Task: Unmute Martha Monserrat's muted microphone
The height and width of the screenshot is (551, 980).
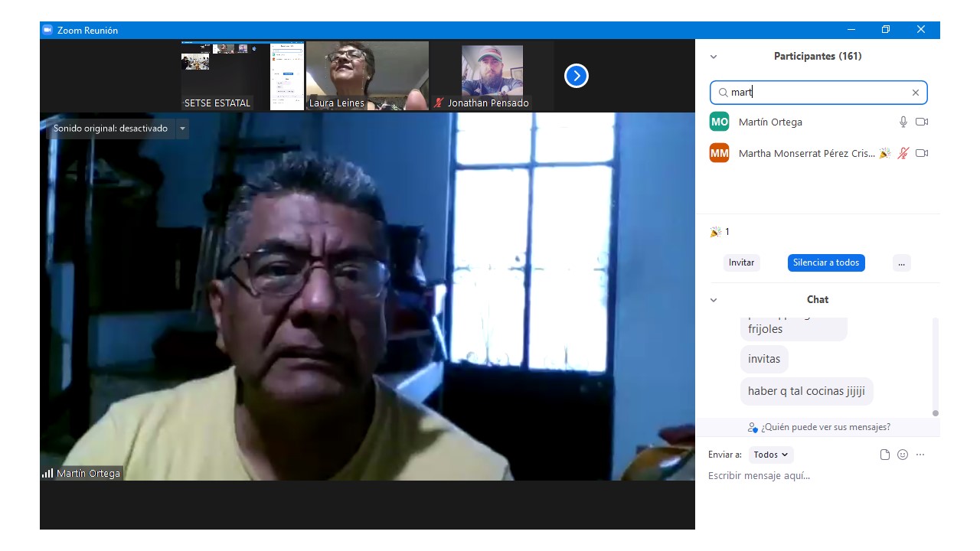Action: click(903, 153)
